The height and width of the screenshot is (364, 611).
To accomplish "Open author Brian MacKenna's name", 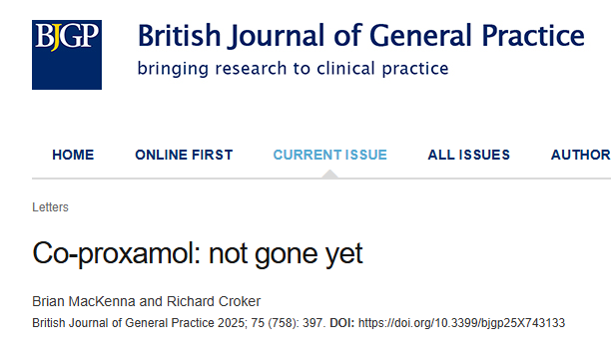I will point(84,301).
